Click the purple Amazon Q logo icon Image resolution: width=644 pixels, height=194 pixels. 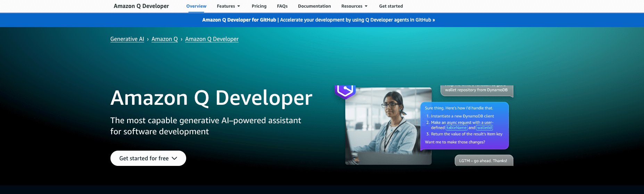[345, 92]
